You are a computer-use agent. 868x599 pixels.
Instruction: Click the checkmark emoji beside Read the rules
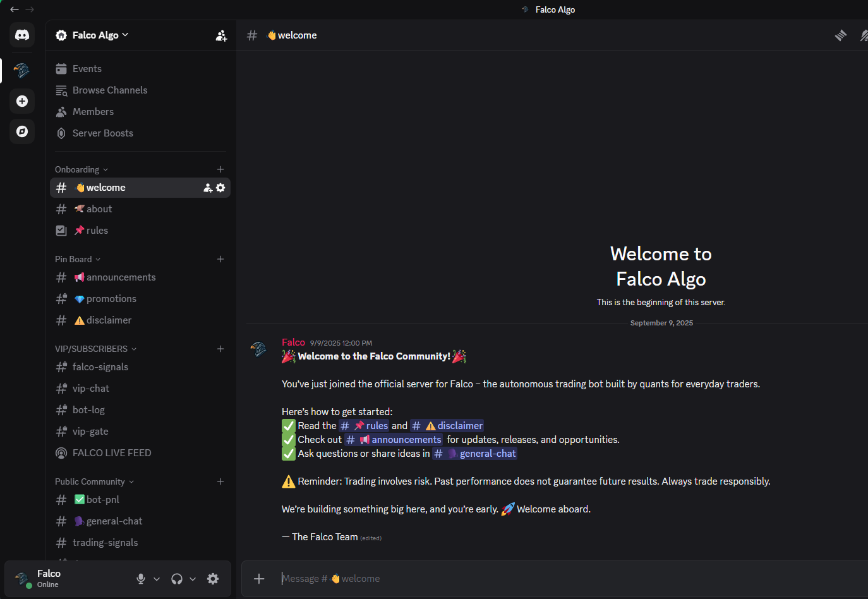[x=288, y=425]
